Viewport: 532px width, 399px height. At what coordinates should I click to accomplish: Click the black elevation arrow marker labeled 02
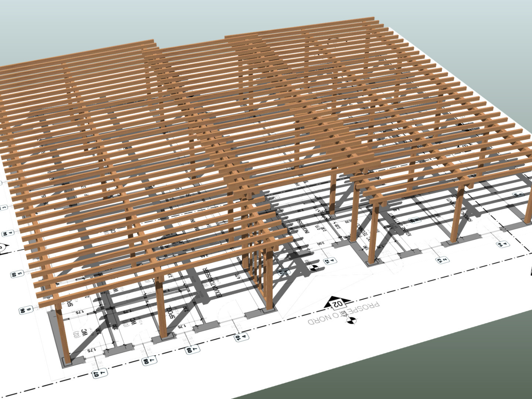coord(337,302)
